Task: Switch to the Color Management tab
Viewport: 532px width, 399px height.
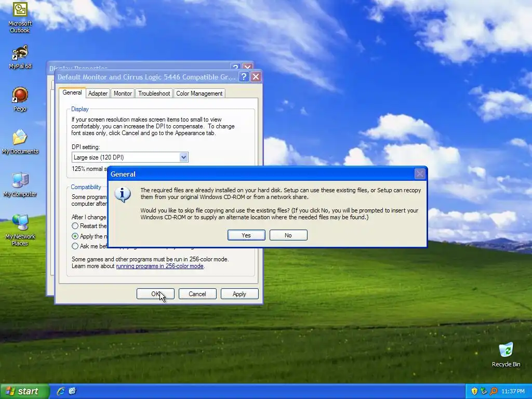Action: coord(199,94)
